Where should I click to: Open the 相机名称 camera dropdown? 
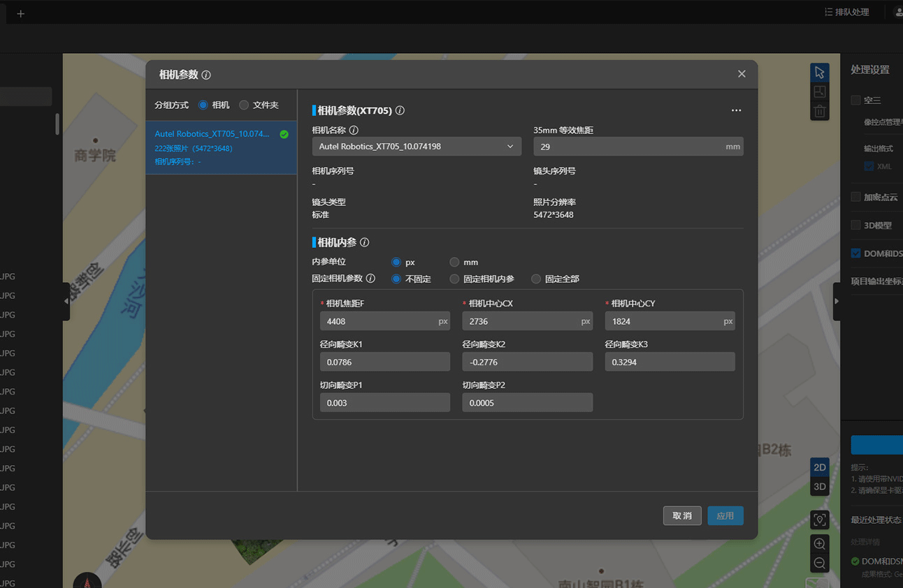tap(417, 147)
